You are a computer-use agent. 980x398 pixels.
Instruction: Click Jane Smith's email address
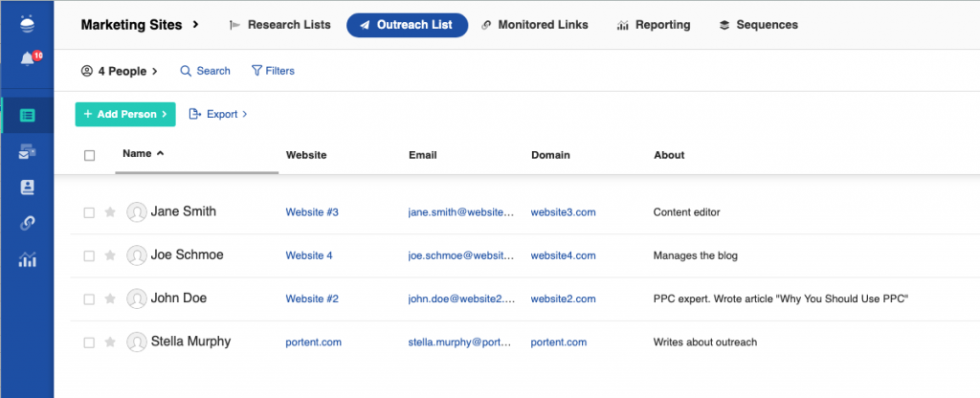tap(461, 212)
